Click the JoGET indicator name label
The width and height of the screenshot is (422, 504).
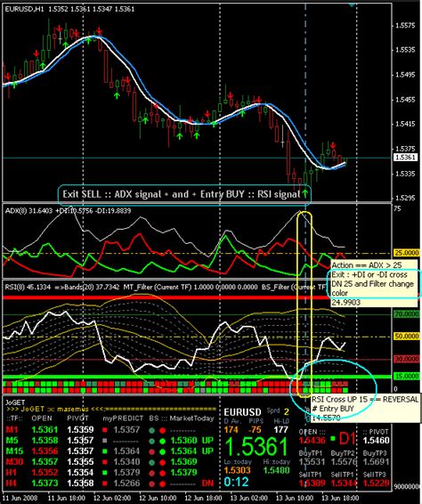pos(15,402)
